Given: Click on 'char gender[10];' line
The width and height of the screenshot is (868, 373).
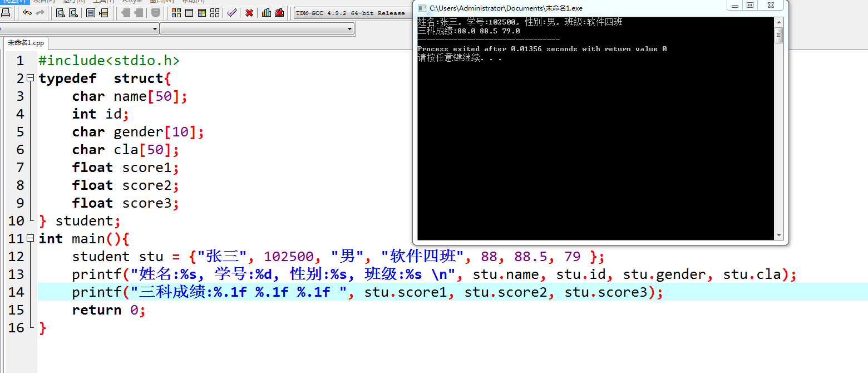Looking at the screenshot, I should pos(139,131).
